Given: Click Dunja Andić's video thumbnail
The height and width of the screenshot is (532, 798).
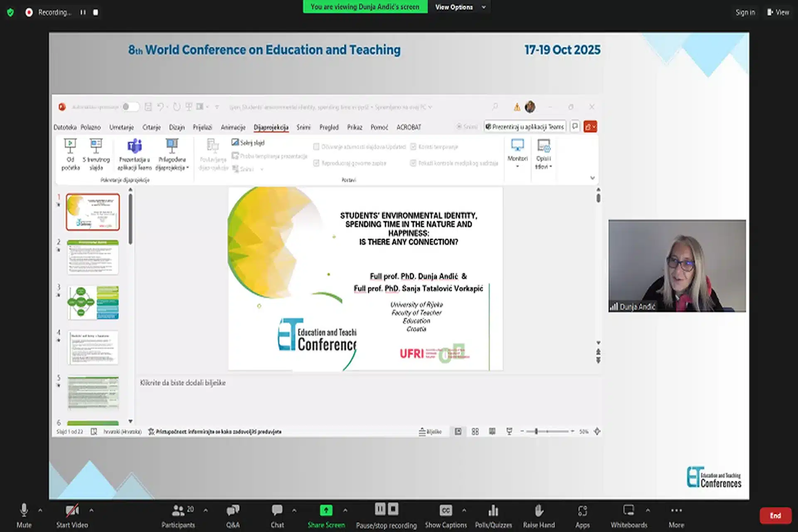Looking at the screenshot, I should tap(677, 266).
